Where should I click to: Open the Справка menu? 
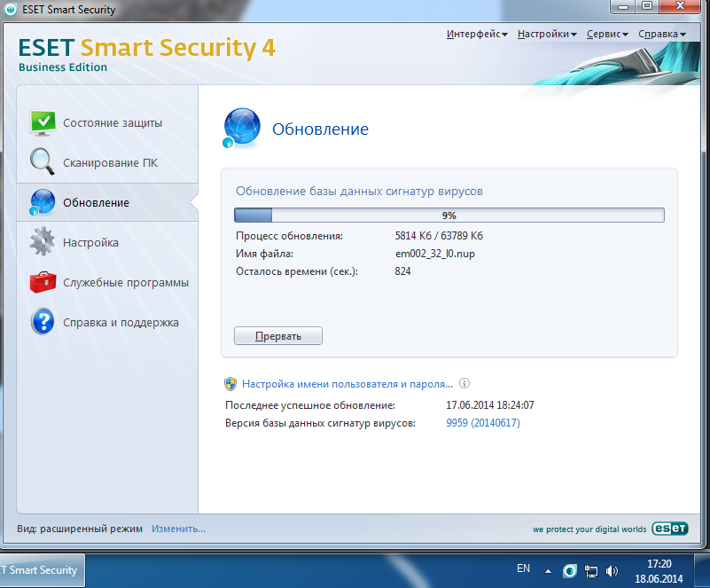pos(662,34)
